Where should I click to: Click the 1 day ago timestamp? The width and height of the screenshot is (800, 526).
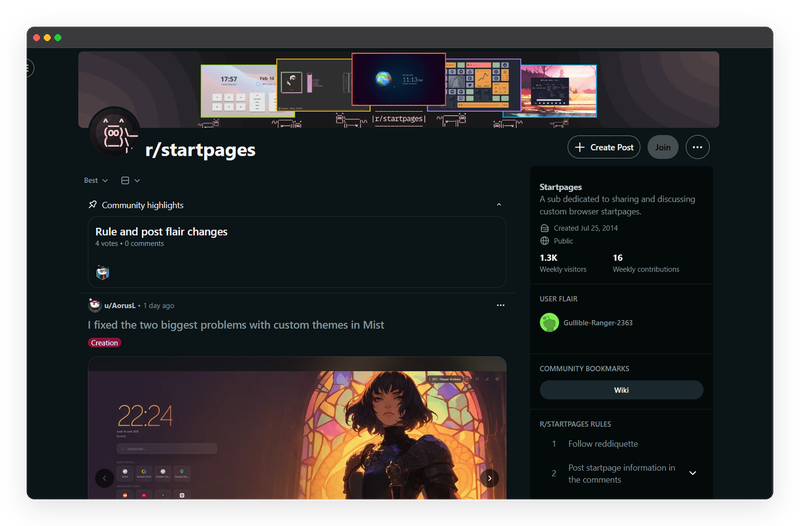point(159,306)
